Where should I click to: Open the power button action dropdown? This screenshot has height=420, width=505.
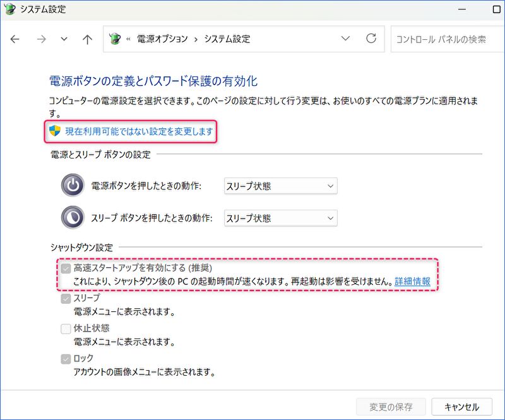click(x=280, y=186)
